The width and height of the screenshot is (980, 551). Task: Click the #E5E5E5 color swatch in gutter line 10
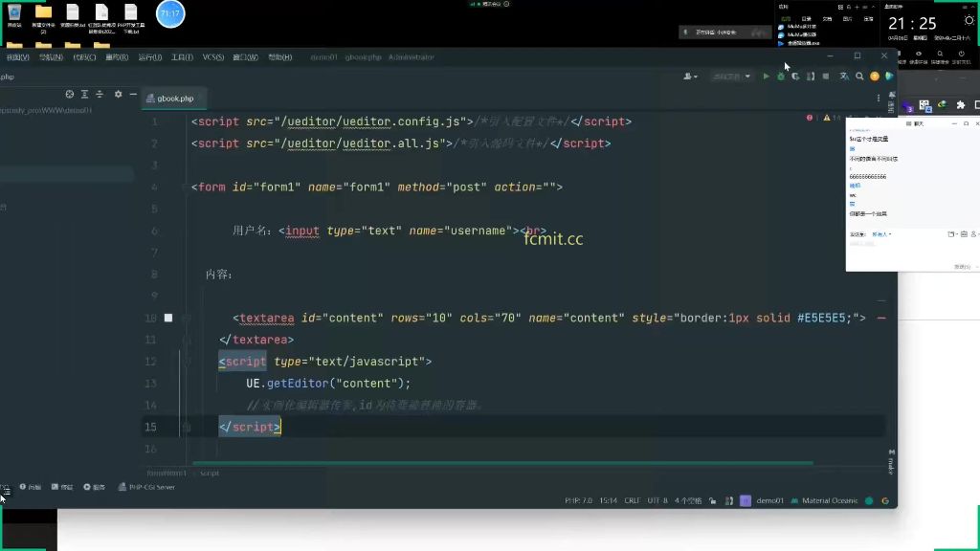[168, 318]
